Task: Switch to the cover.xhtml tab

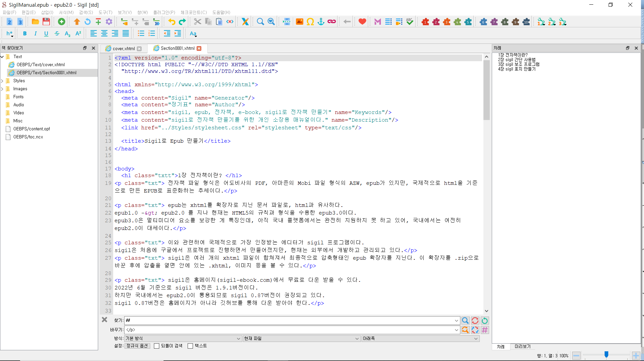Action: click(x=124, y=48)
